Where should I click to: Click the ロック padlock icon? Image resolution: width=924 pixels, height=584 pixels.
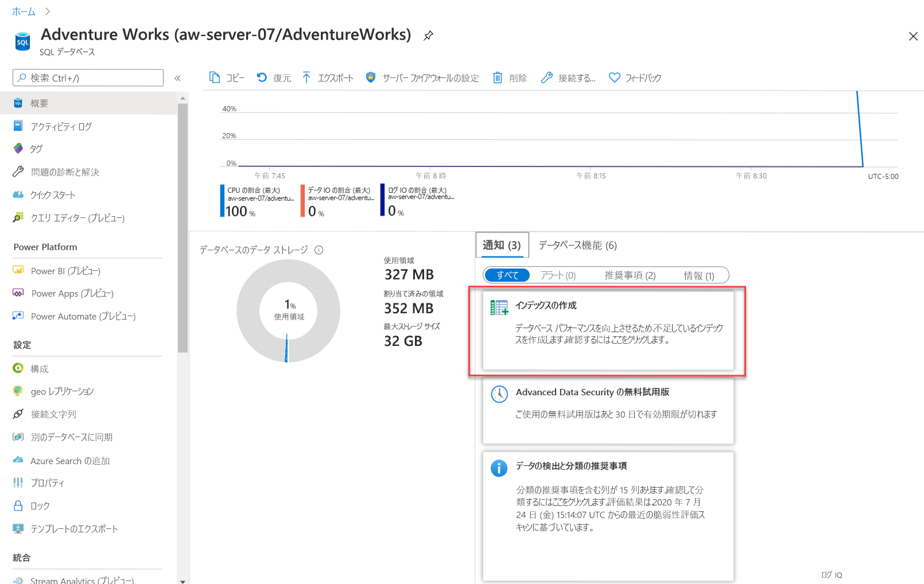(18, 505)
